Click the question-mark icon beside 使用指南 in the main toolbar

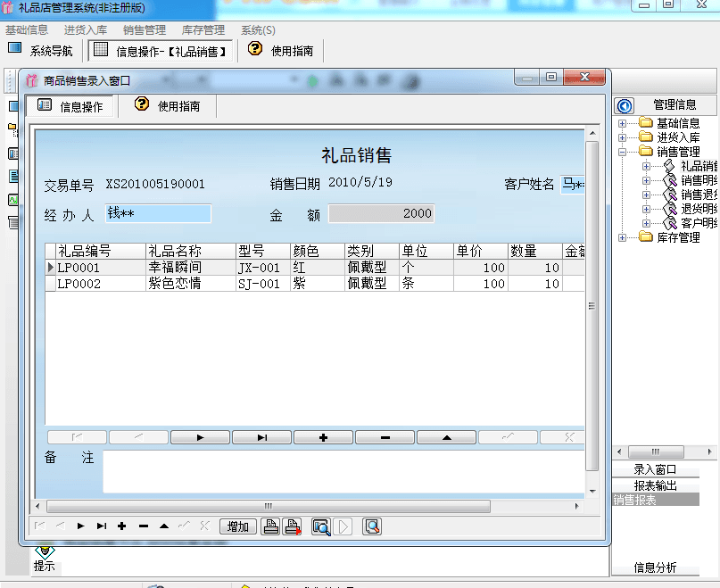(x=255, y=49)
